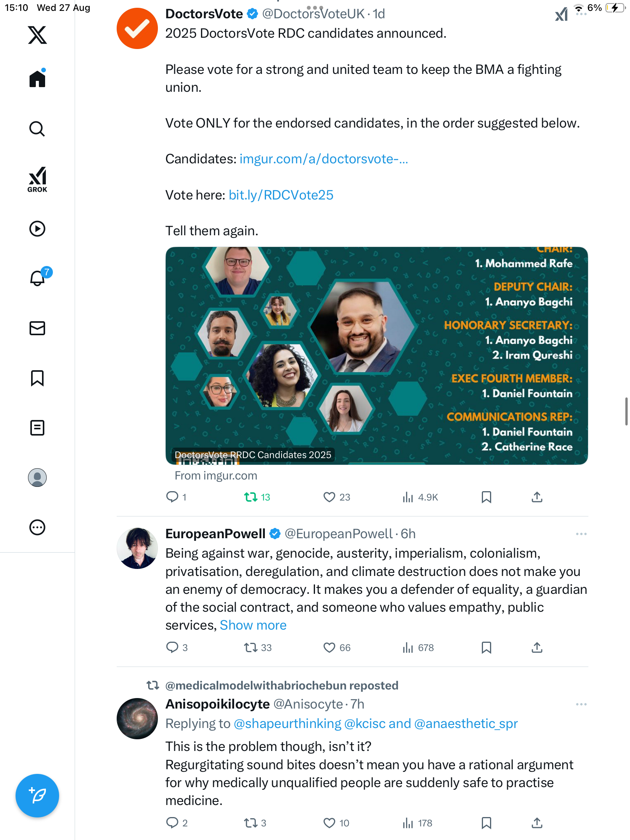The image size is (630, 840).
Task: Tap the compose post floating button
Action: click(37, 796)
